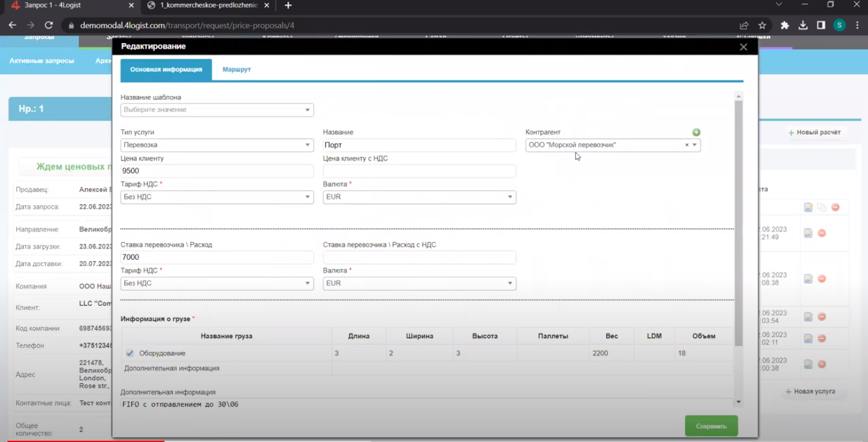Viewport: 868px width, 442px height.
Task: Click the green add Контрагент plus icon
Action: click(x=696, y=132)
